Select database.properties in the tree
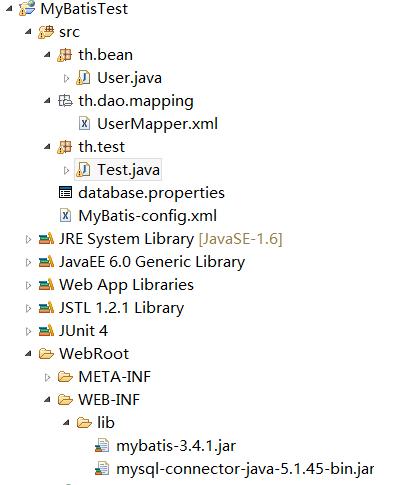The width and height of the screenshot is (406, 485). pos(151,193)
